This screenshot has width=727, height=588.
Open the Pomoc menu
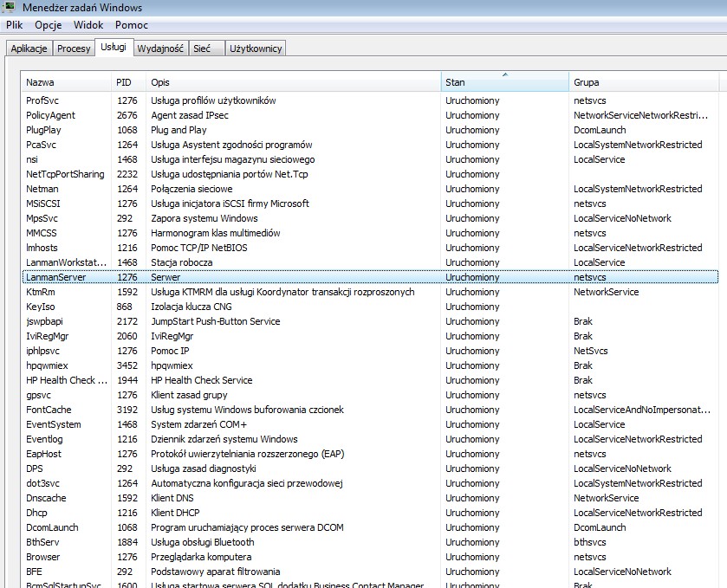click(x=132, y=25)
